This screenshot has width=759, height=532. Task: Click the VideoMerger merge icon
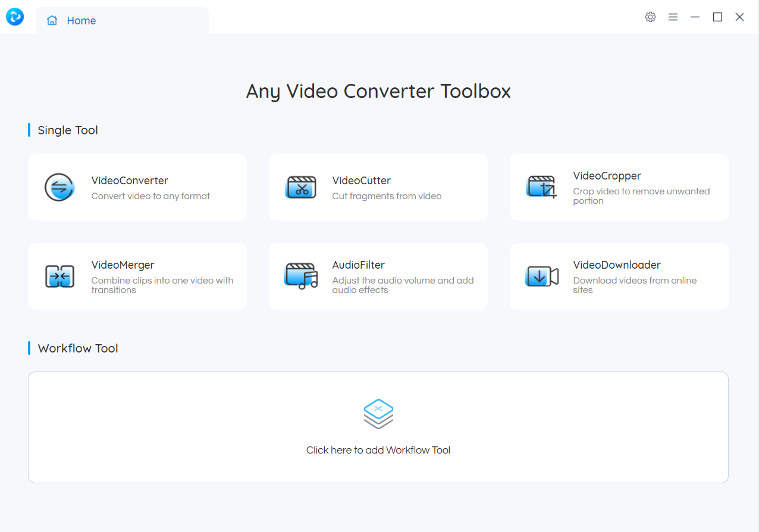59,276
